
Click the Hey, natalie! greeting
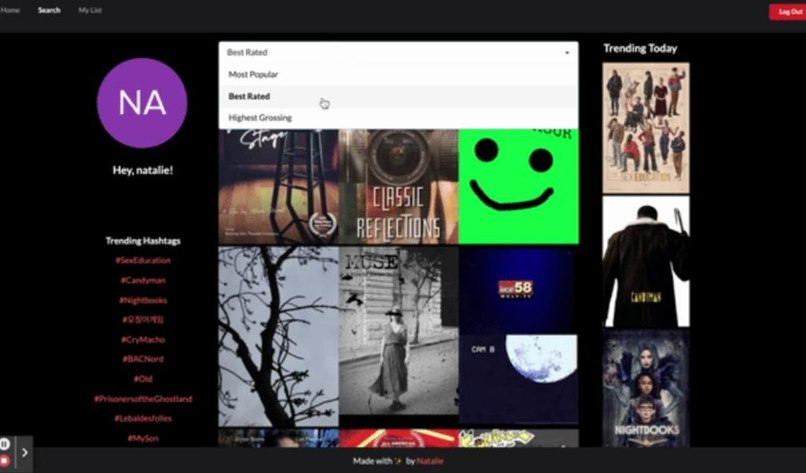143,170
